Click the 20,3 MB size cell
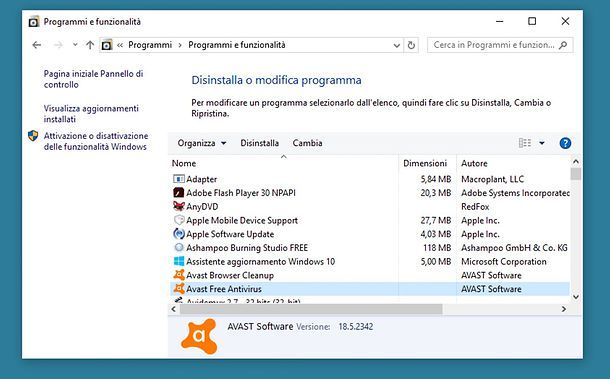This screenshot has width=610, height=379. tap(435, 193)
